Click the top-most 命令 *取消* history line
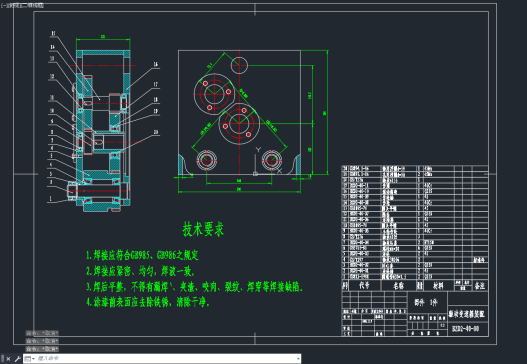Screen dimensions: 527x364 [42, 333]
